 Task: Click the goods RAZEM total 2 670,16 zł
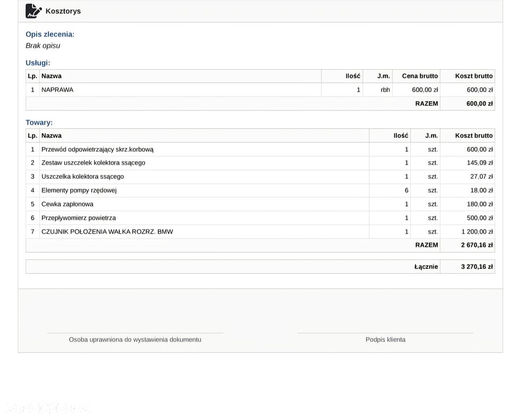pos(477,245)
